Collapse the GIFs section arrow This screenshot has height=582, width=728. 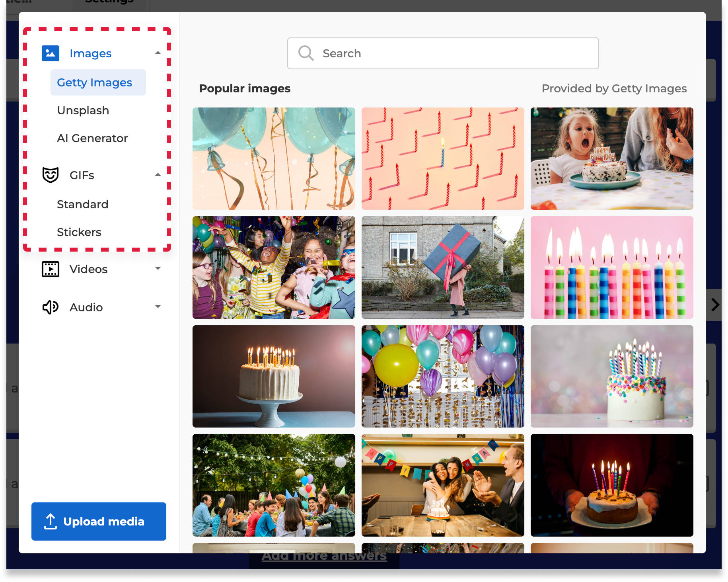coord(158,175)
